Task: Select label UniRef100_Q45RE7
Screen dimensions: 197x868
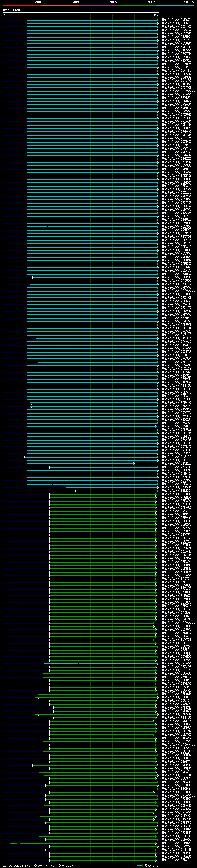Action: click(177, 464)
